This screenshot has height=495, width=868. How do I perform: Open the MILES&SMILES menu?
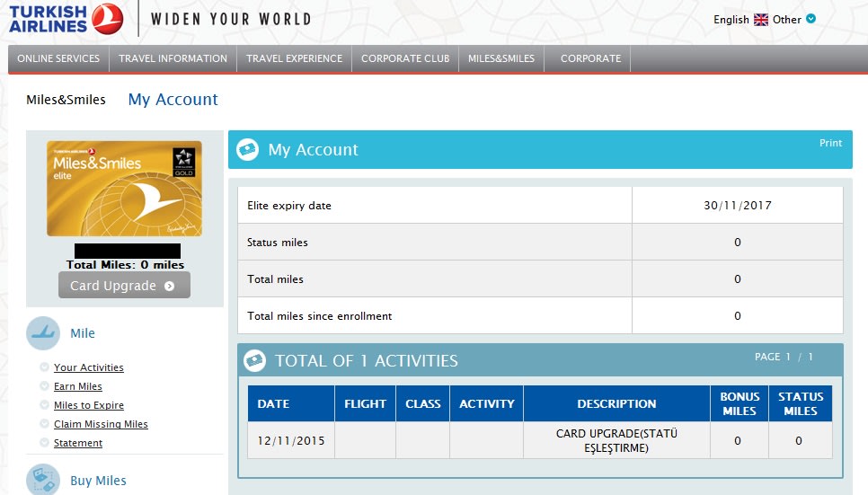pyautogui.click(x=501, y=58)
